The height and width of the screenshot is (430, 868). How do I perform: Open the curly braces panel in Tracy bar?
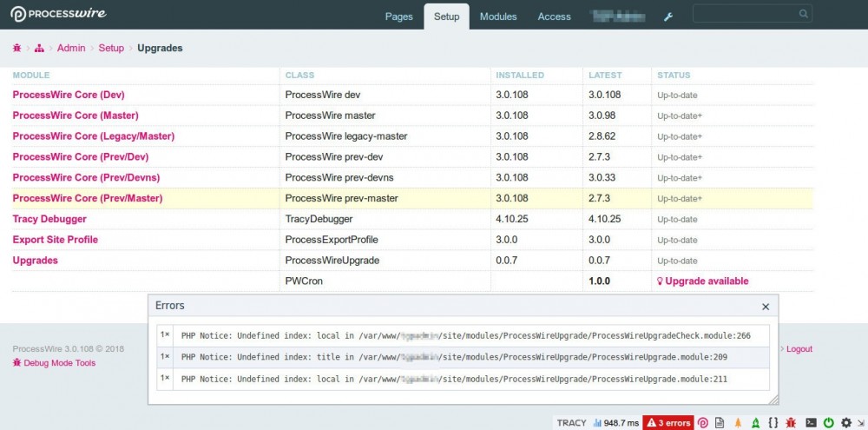tap(773, 422)
